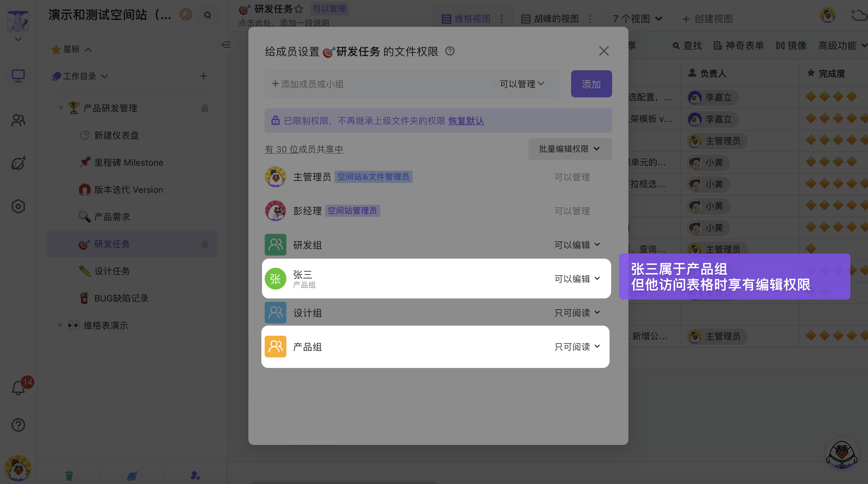This screenshot has height=484, width=868.
Task: Click the search magnifier beside space name
Action: (x=208, y=15)
